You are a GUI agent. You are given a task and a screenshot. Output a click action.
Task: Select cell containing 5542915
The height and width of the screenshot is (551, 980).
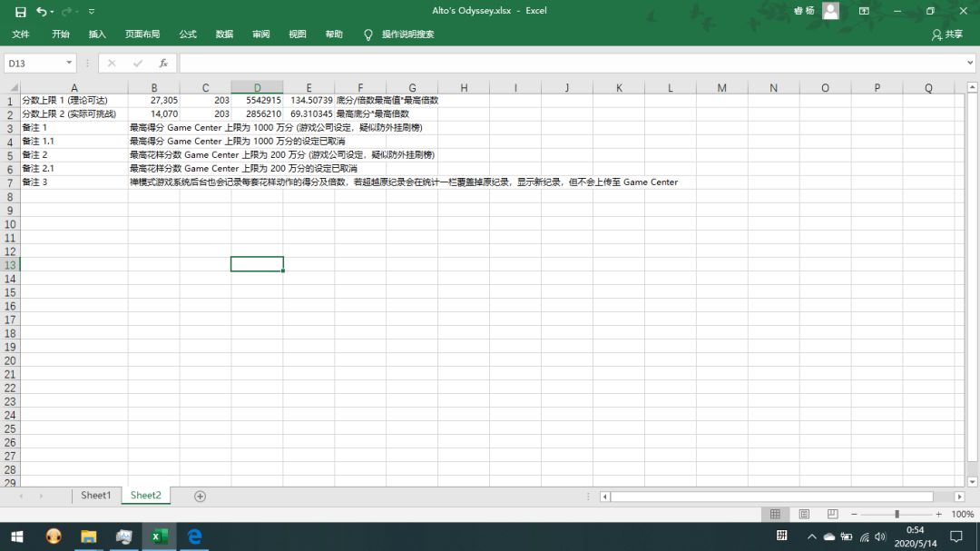tap(257, 100)
